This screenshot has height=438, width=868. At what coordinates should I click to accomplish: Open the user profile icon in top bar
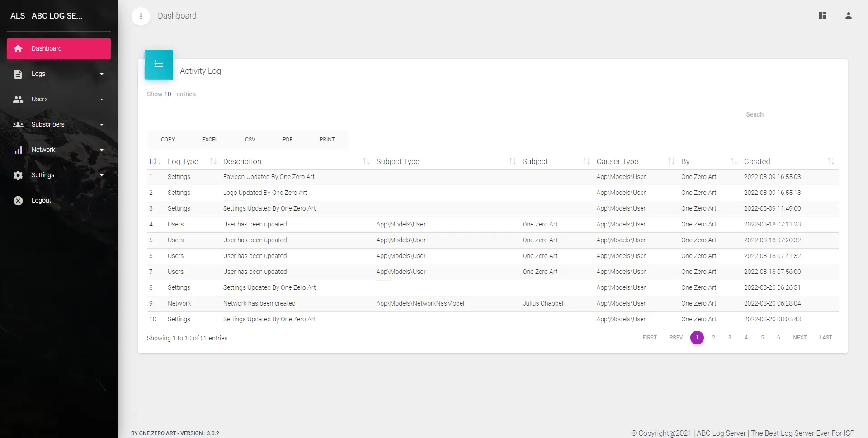pyautogui.click(x=849, y=15)
